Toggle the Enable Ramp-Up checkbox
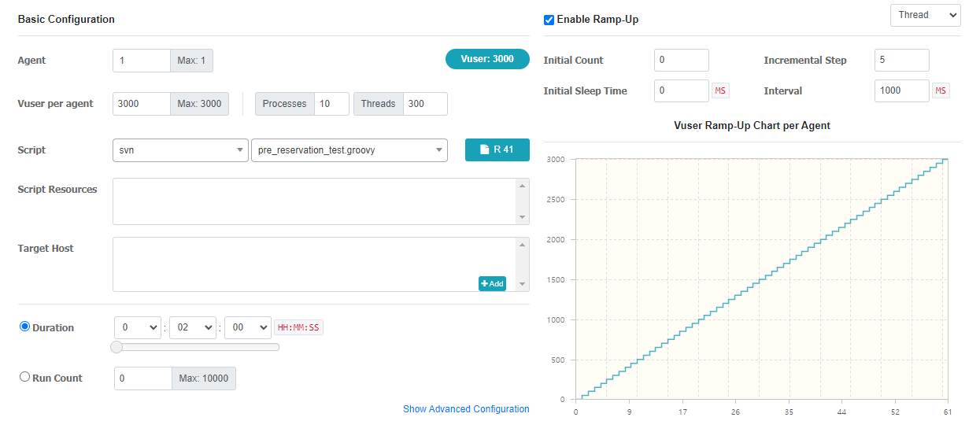The width and height of the screenshot is (980, 432). (549, 20)
